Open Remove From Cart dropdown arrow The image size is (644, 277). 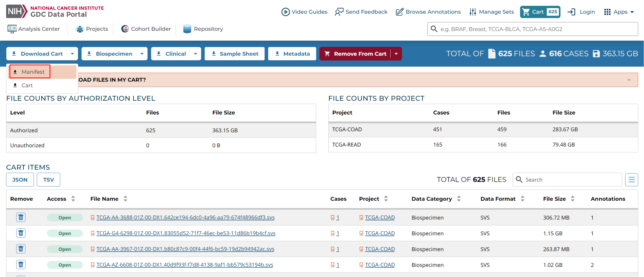pyautogui.click(x=396, y=54)
